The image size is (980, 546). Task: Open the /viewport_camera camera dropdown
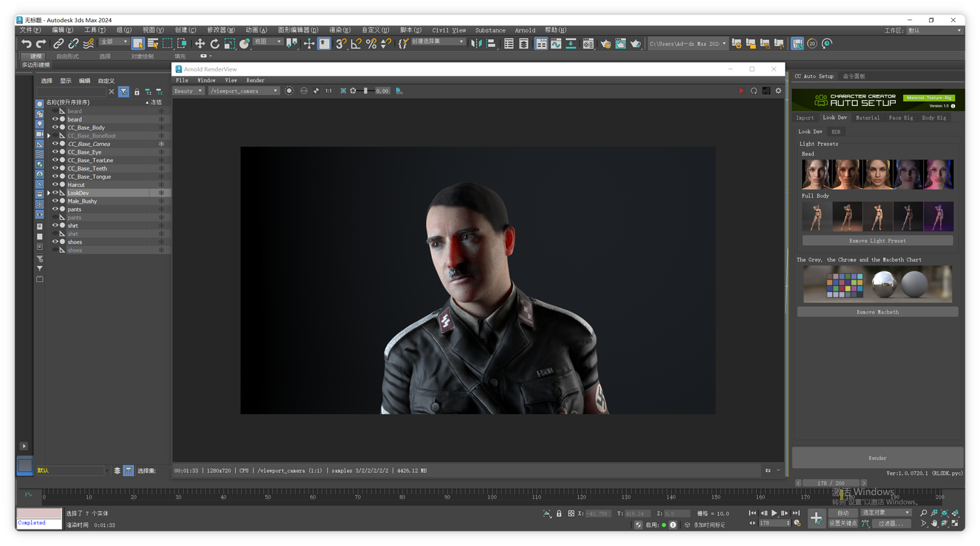click(x=244, y=91)
